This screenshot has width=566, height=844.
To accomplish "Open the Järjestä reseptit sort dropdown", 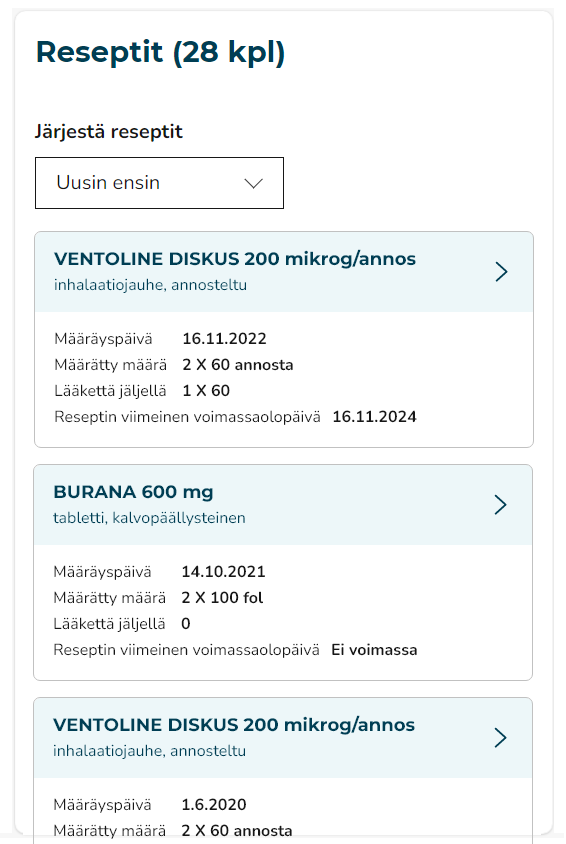I will tap(159, 183).
